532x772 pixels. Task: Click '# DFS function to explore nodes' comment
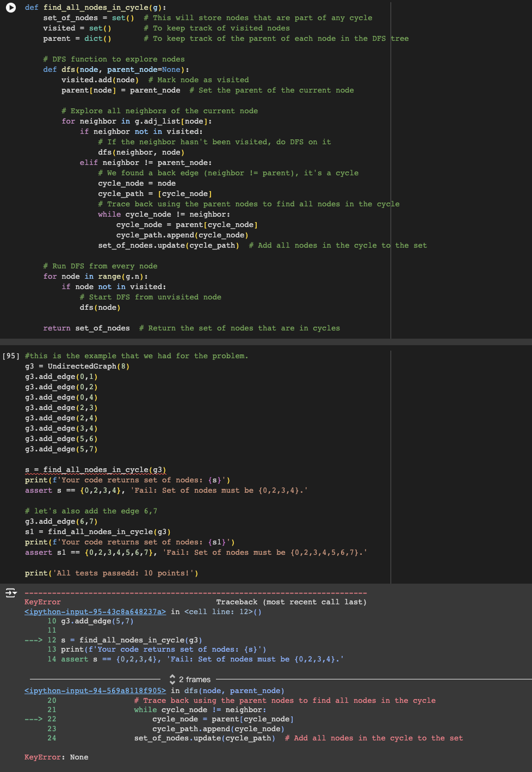click(114, 59)
